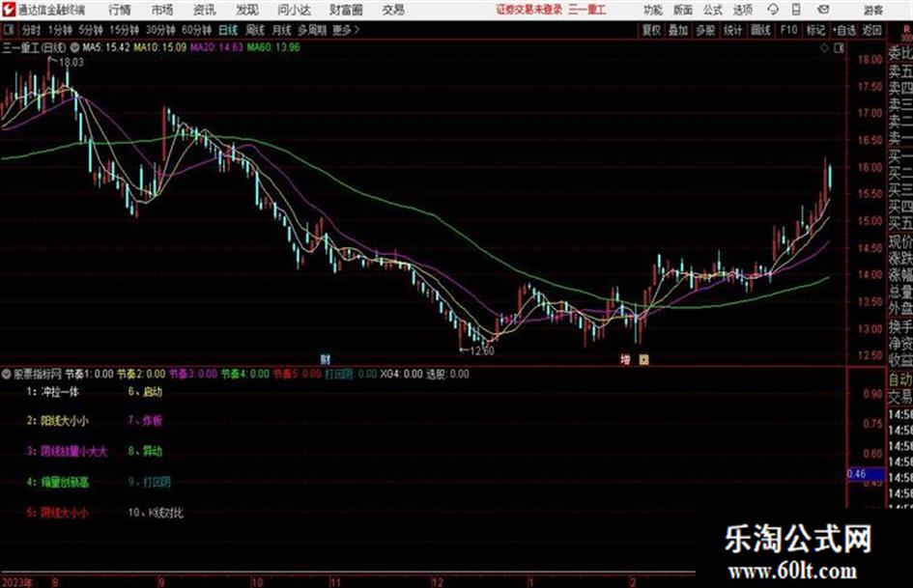The width and height of the screenshot is (913, 588).
Task: Switch to the 15分钟 period tab
Action: point(124,30)
